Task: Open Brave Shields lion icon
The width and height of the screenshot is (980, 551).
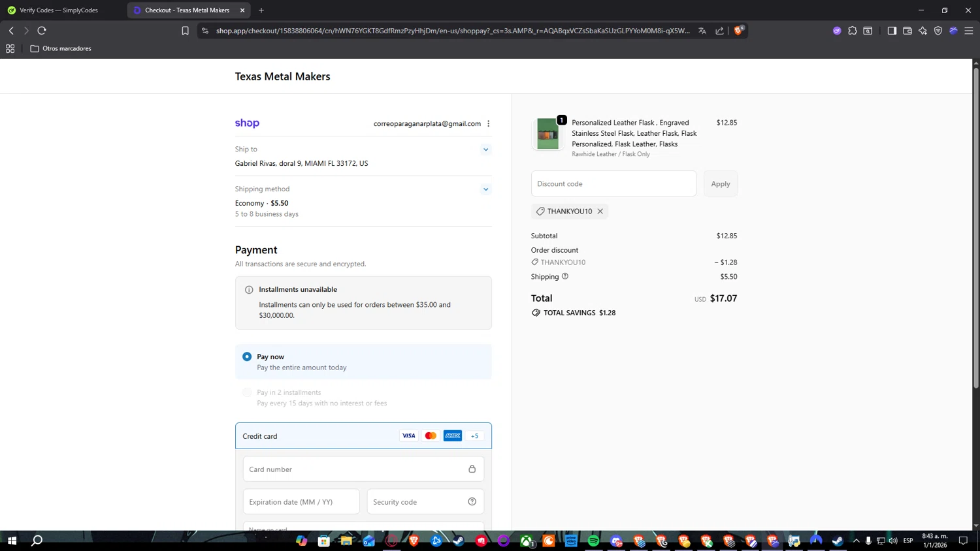Action: [739, 30]
